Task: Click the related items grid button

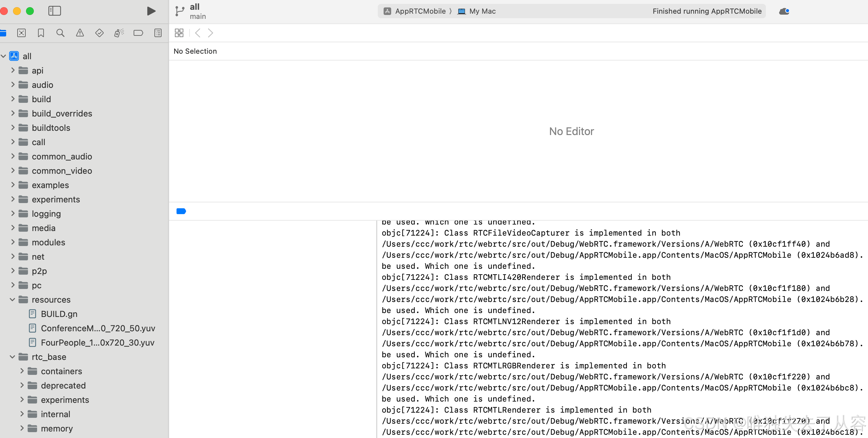Action: pyautogui.click(x=179, y=33)
